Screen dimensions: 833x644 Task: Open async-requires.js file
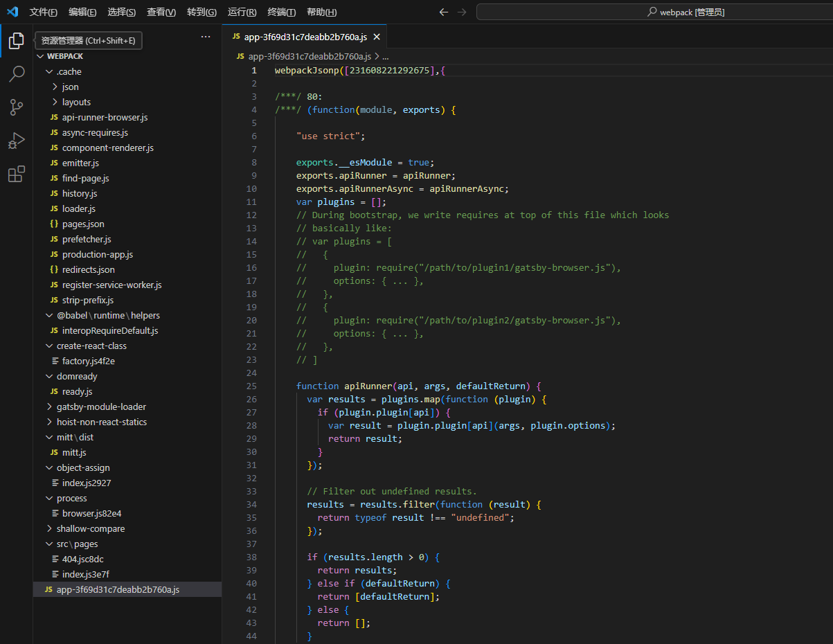127,132
